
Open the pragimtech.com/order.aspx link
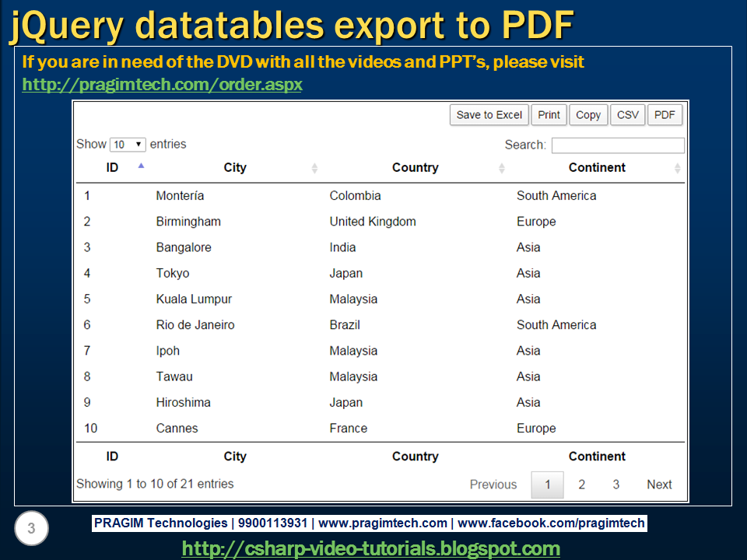point(162,85)
